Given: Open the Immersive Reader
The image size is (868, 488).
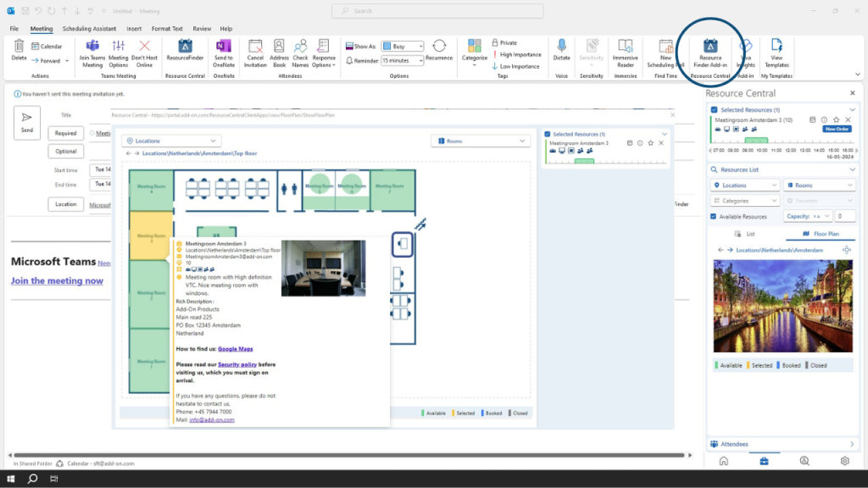Looking at the screenshot, I should 626,51.
